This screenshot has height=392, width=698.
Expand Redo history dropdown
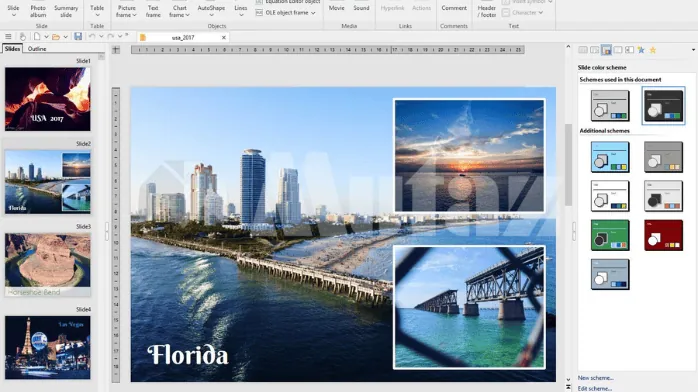[120, 36]
